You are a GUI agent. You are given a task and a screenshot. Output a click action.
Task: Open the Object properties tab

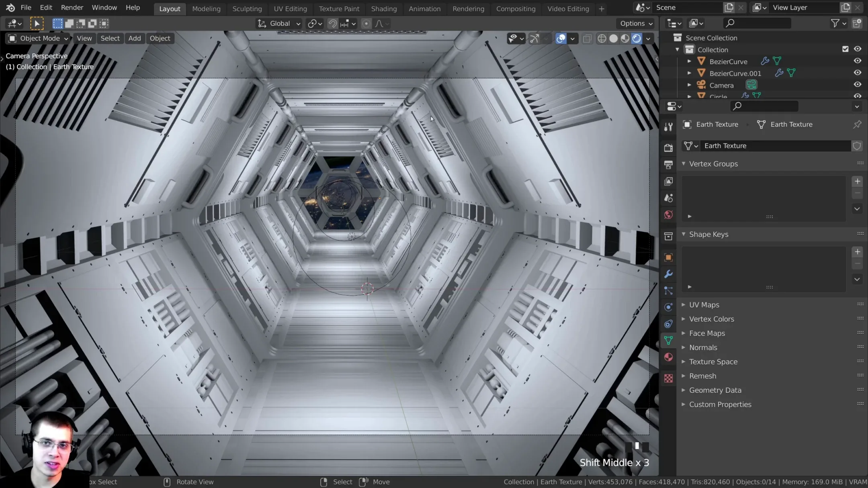click(x=668, y=257)
